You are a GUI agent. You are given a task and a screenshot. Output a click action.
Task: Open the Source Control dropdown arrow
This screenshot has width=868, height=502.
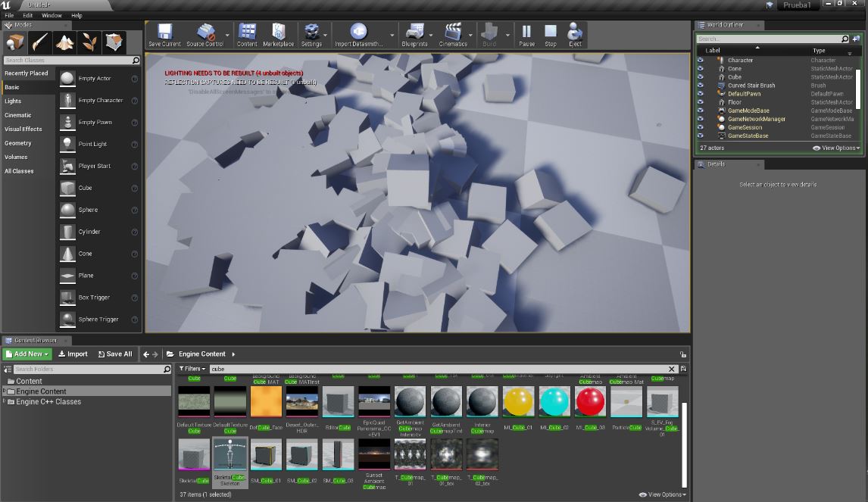tap(227, 36)
